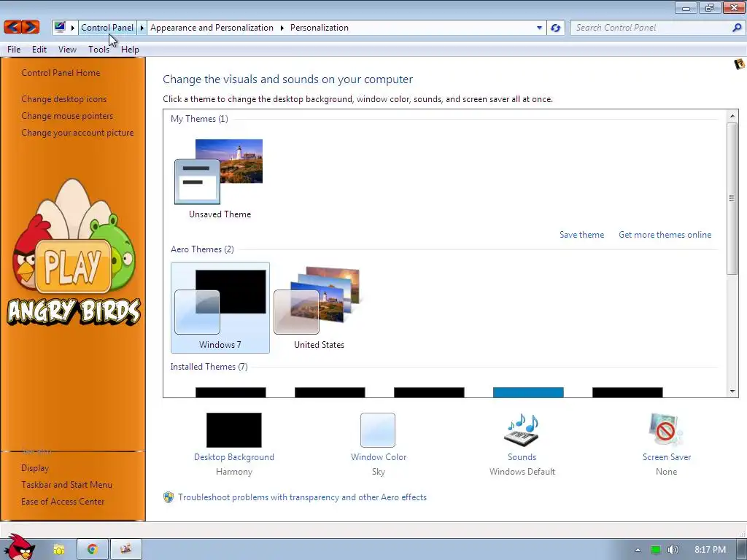Click the Window Color text link
This screenshot has height=560, width=747.
point(379,457)
